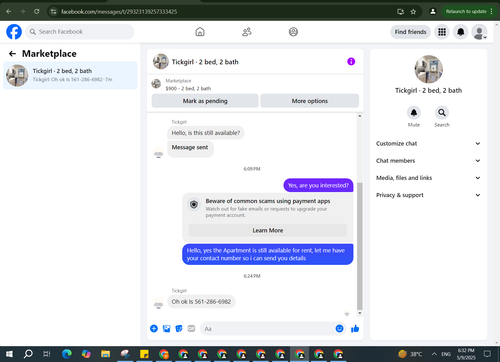Open the Friends icon in top navigation
Viewport: 500px width, 362px height.
click(x=247, y=32)
